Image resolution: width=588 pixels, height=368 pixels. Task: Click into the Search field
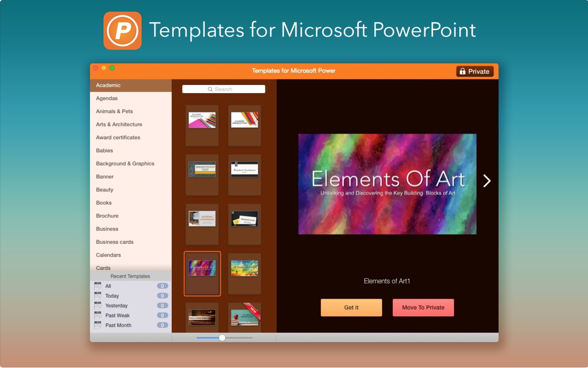pos(223,89)
